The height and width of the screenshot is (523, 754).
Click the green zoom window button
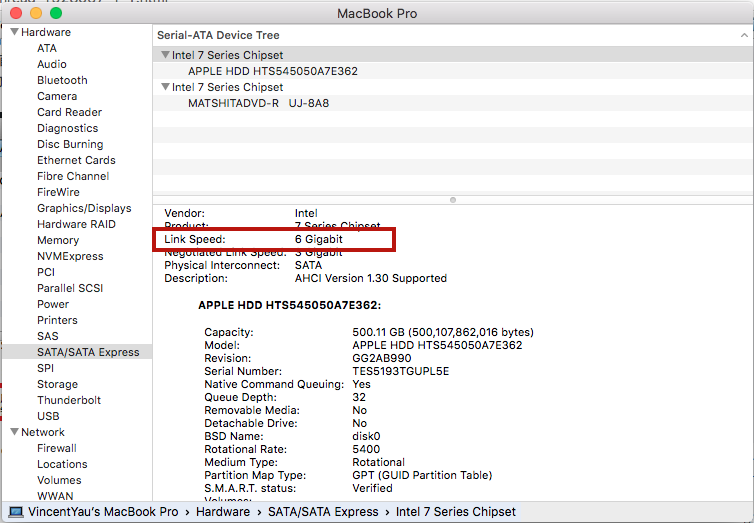click(x=56, y=13)
